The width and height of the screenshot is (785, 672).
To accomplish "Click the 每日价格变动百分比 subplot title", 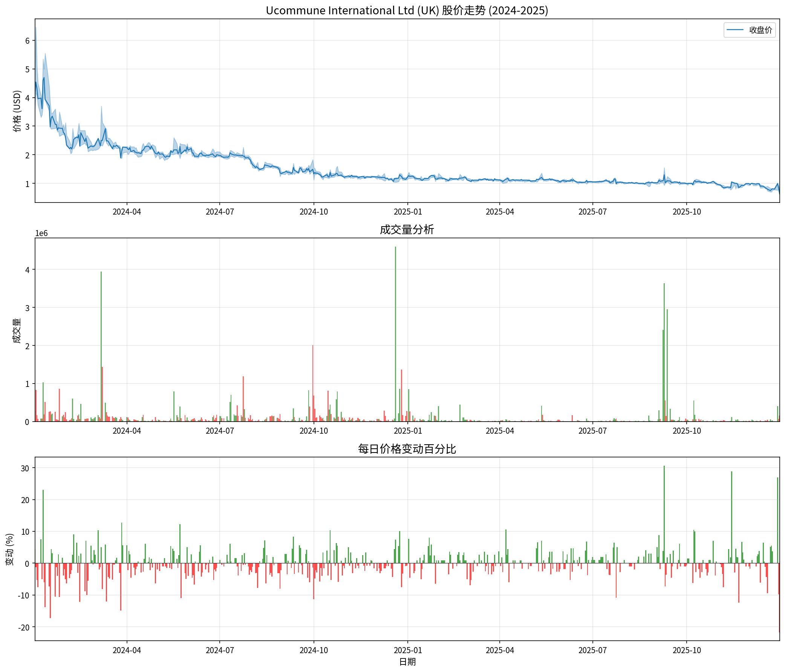I will click(407, 449).
